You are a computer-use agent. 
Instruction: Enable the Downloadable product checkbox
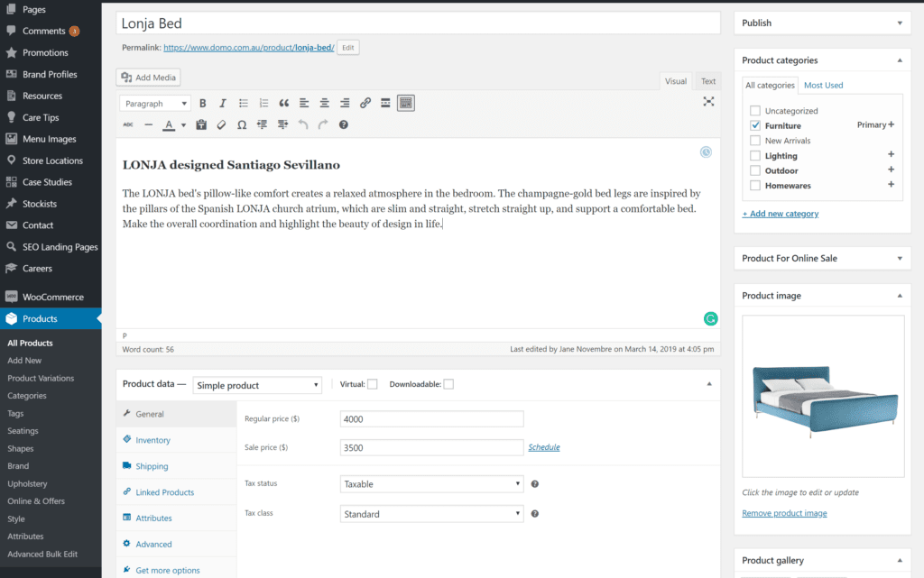pos(448,384)
